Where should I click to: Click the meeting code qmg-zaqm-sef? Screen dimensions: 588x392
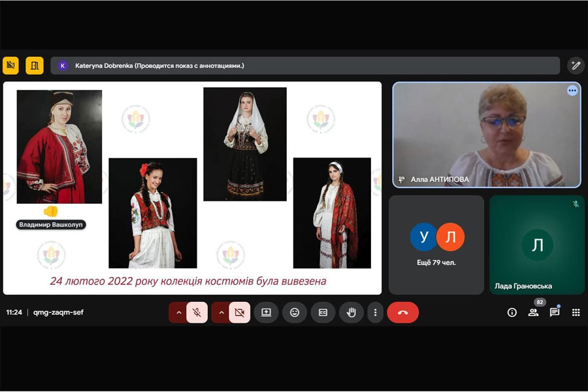click(x=58, y=312)
